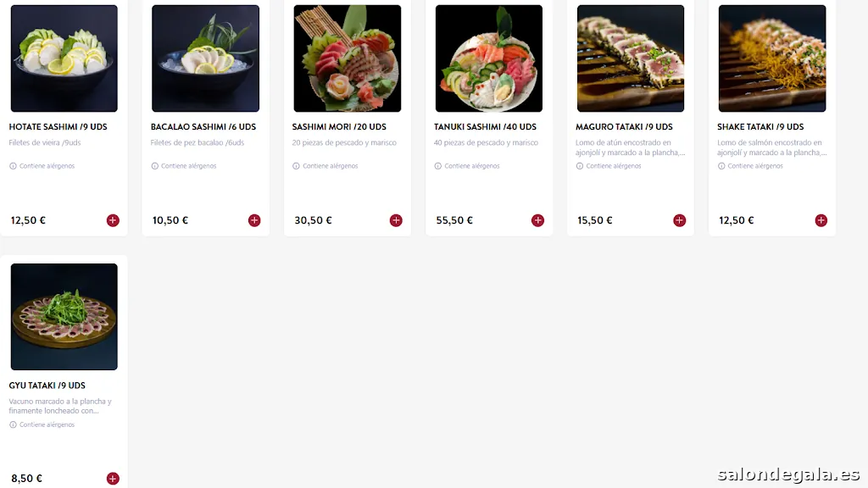Add Sashimi Mori 20 uds to cart
This screenshot has height=488, width=868.
396,220
